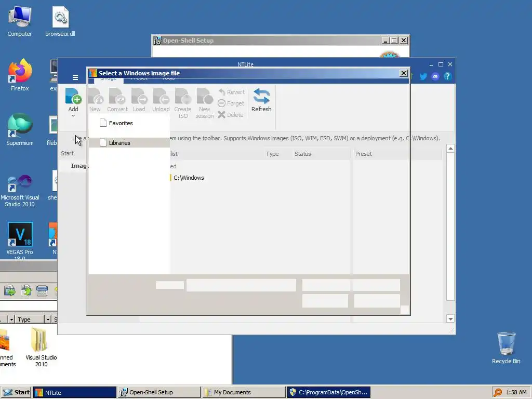Close the Select a Windows image file dialog
This screenshot has width=532, height=399.
coord(403,73)
